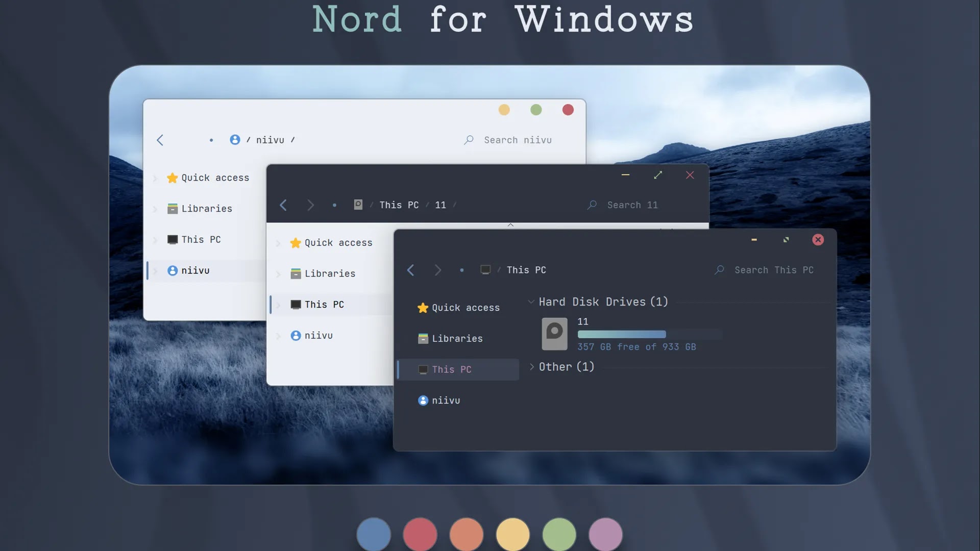The image size is (980, 551).
Task: Expand Libraries in the middle window
Action: tap(278, 274)
